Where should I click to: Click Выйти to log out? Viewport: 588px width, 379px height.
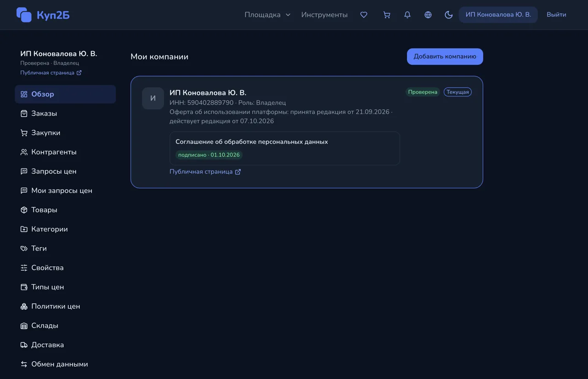pyautogui.click(x=556, y=15)
